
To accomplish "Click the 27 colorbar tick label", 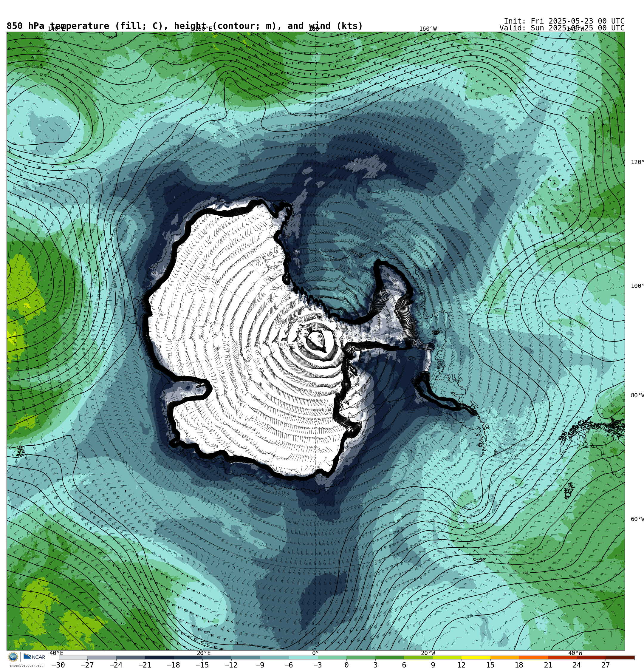I will [x=606, y=665].
